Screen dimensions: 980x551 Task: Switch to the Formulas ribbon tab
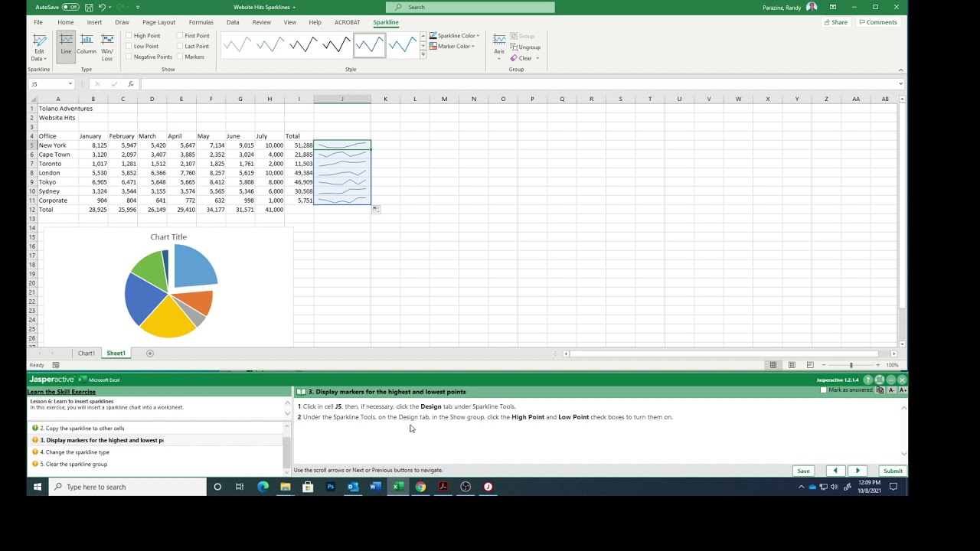201,22
